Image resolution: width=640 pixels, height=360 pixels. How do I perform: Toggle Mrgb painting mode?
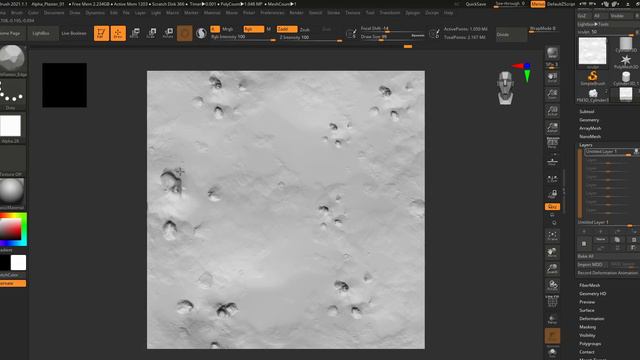(x=227, y=29)
